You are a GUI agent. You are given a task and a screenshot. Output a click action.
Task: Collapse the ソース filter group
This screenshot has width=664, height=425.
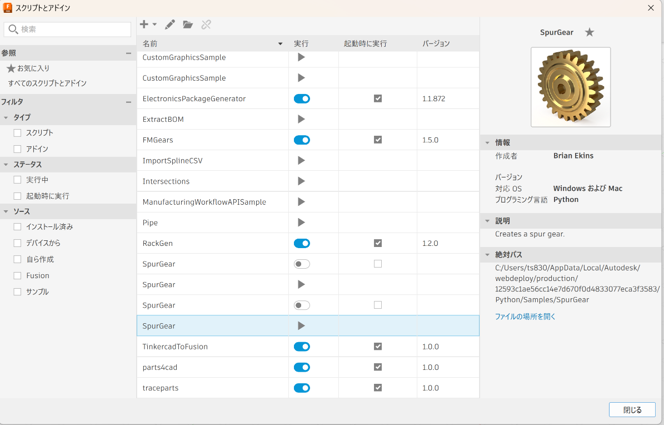pyautogui.click(x=6, y=211)
